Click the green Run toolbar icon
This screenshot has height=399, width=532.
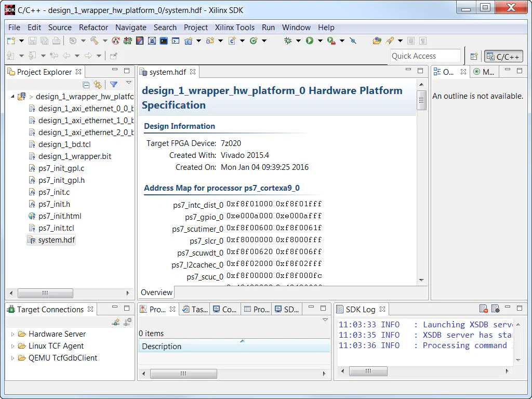[309, 42]
